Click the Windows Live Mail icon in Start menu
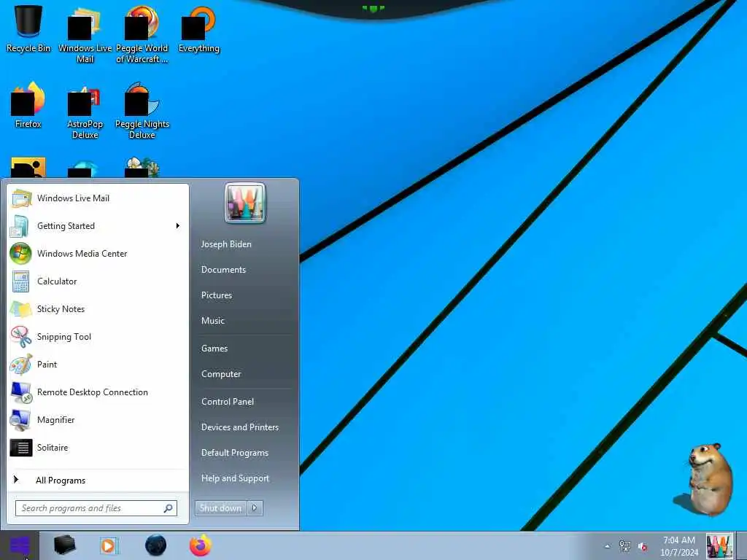The height and width of the screenshot is (560, 747). pyautogui.click(x=21, y=198)
